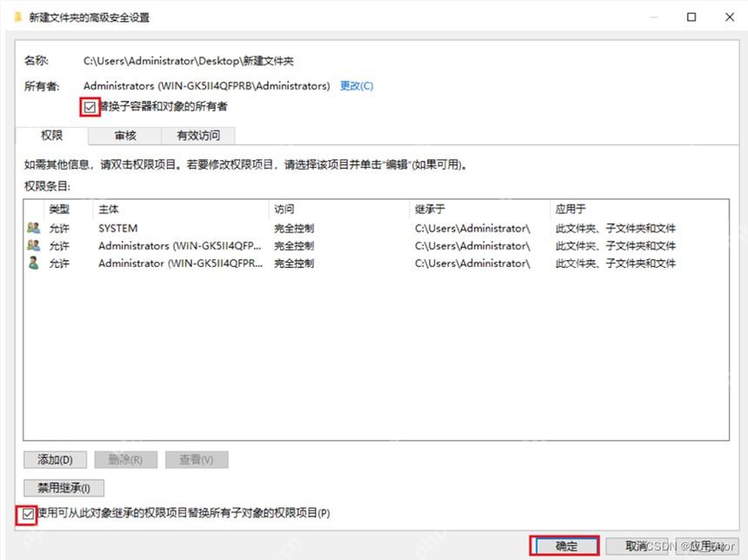Click 应用于 value in the Administrator row
Viewport: 748px width, 560px height.
616,263
